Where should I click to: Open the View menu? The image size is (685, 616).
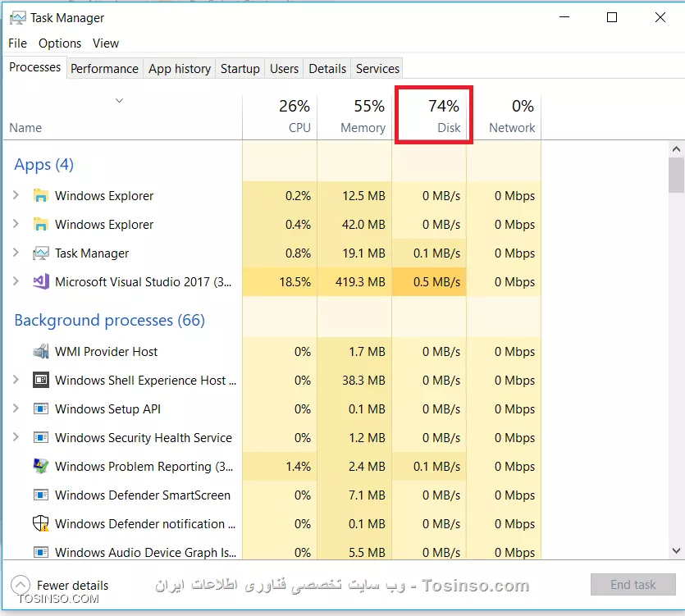pyautogui.click(x=105, y=43)
